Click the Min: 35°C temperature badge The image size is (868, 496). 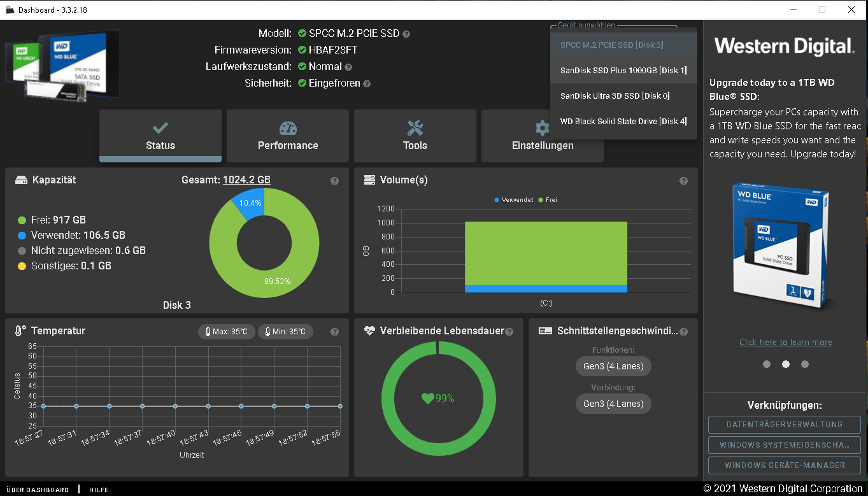(x=285, y=332)
